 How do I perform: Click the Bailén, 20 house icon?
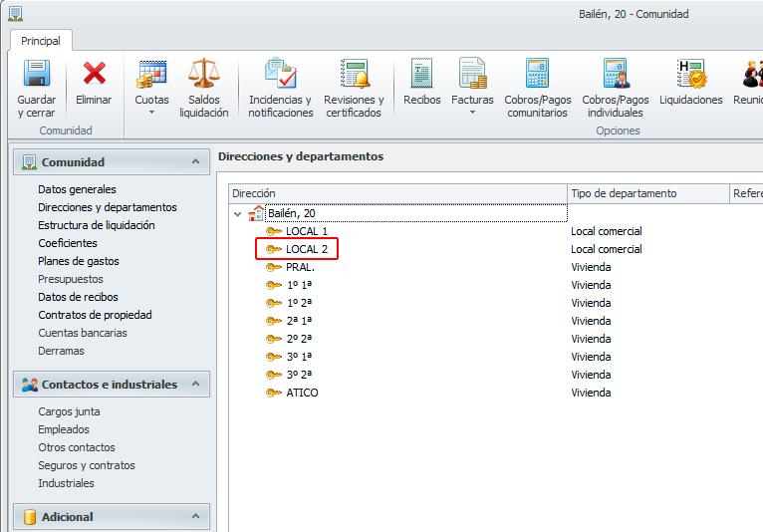(x=256, y=213)
